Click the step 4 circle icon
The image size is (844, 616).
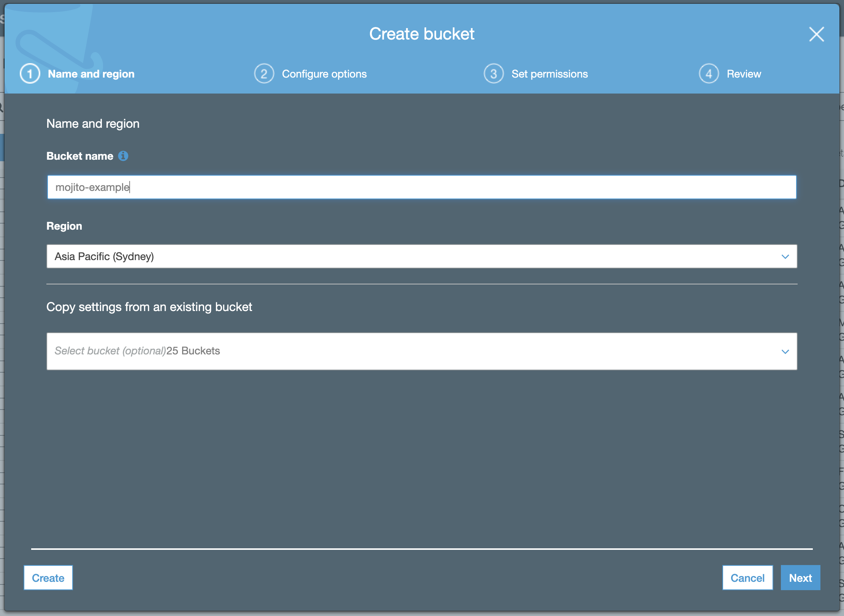(x=709, y=74)
